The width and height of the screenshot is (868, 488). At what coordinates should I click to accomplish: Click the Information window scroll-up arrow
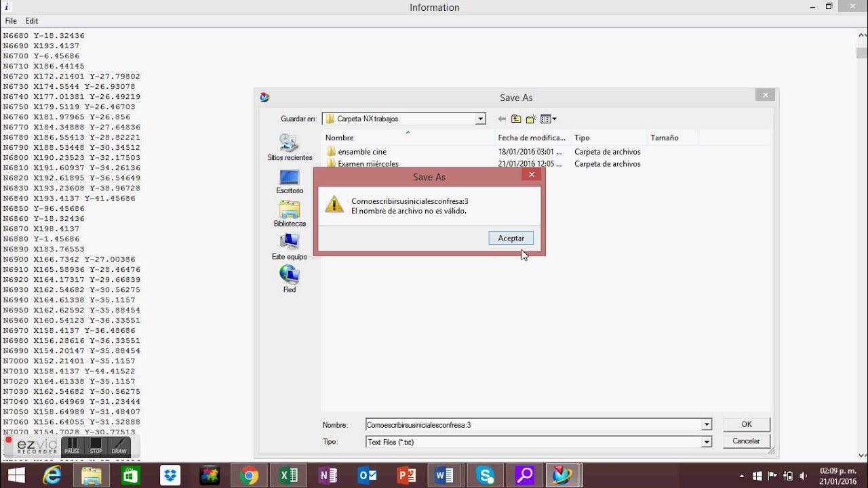tap(863, 35)
